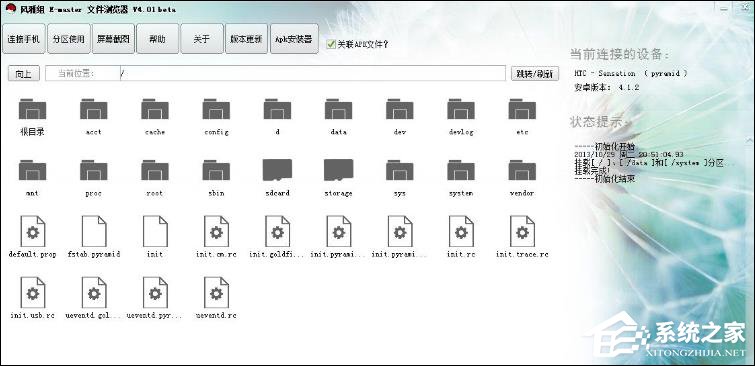
Task: Select the ueventd.gol... file
Action: (x=93, y=292)
